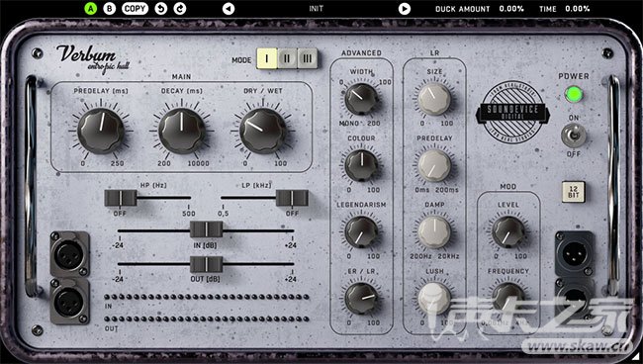This screenshot has height=364, width=643.
Task: Click the Soundevice Digital logo badge
Action: point(512,112)
